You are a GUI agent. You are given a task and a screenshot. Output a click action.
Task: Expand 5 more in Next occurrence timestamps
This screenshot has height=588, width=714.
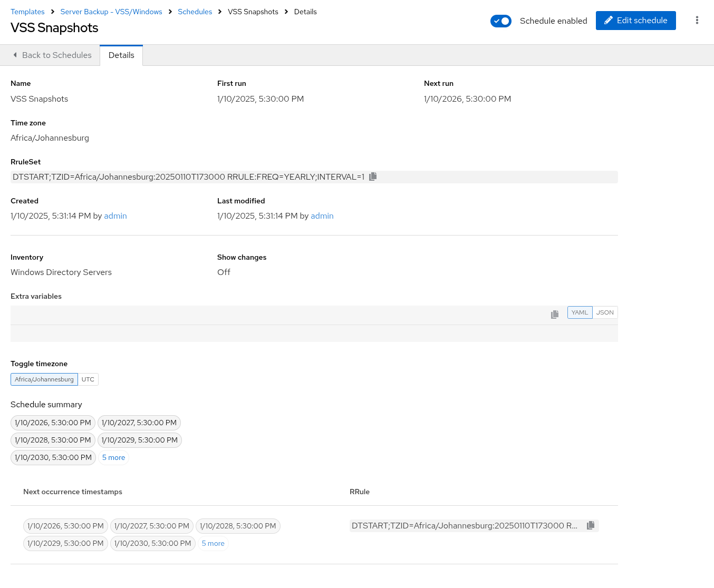213,543
